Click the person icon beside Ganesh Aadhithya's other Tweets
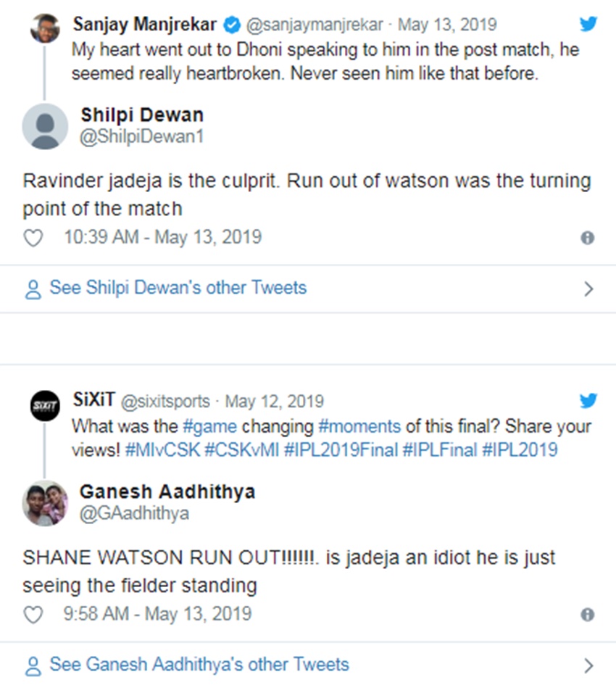Image resolution: width=616 pixels, height=685 pixels. click(x=33, y=665)
